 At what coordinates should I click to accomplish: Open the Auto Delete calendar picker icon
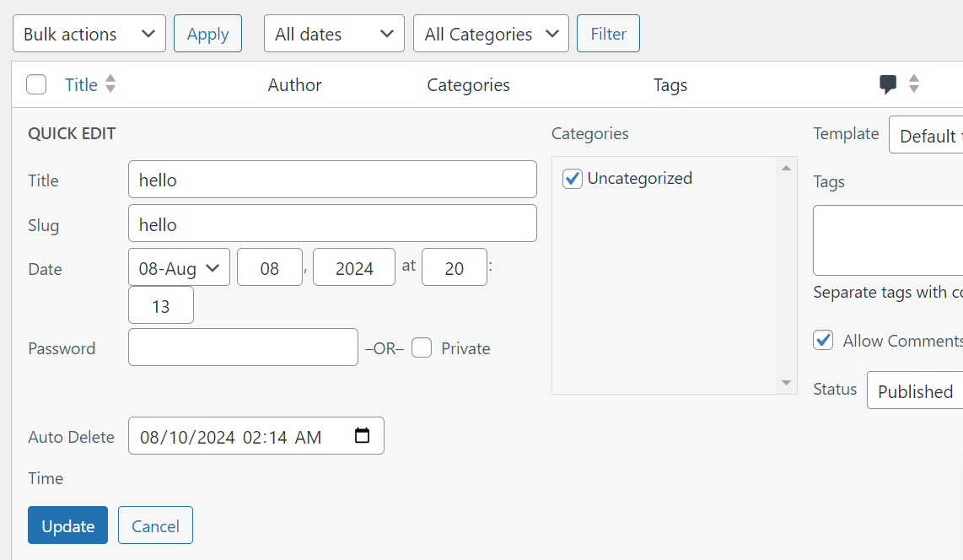coord(363,436)
